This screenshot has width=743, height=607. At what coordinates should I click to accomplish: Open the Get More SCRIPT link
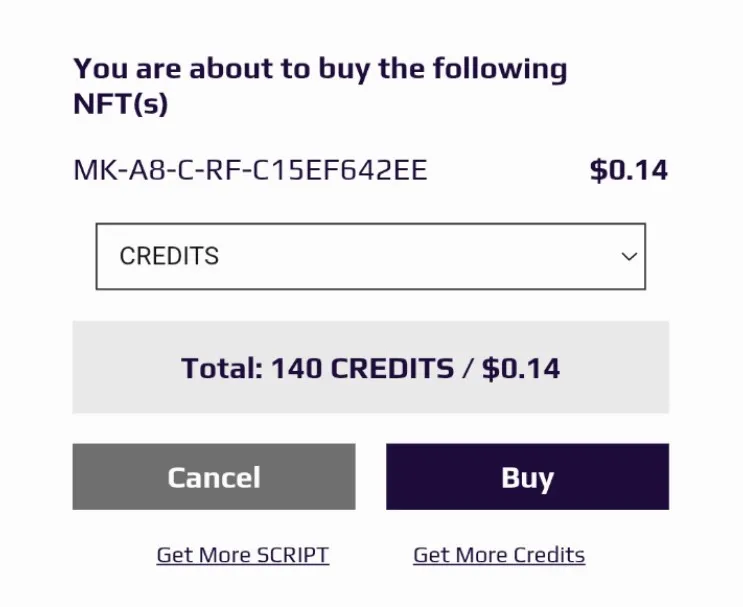point(243,555)
